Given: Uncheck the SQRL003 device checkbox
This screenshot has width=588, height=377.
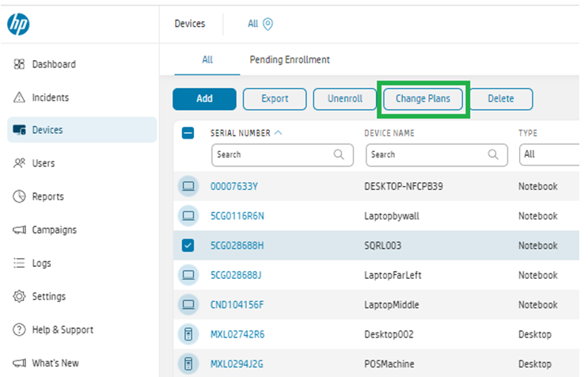Looking at the screenshot, I should coord(188,246).
